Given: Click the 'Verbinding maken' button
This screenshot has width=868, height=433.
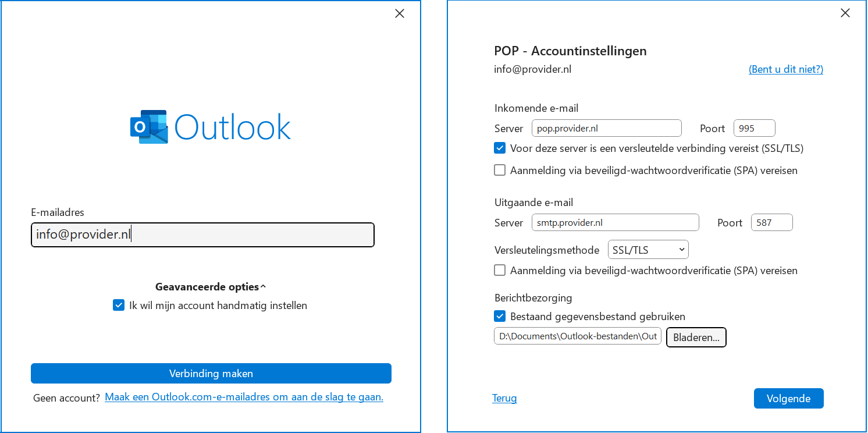Looking at the screenshot, I should (211, 373).
